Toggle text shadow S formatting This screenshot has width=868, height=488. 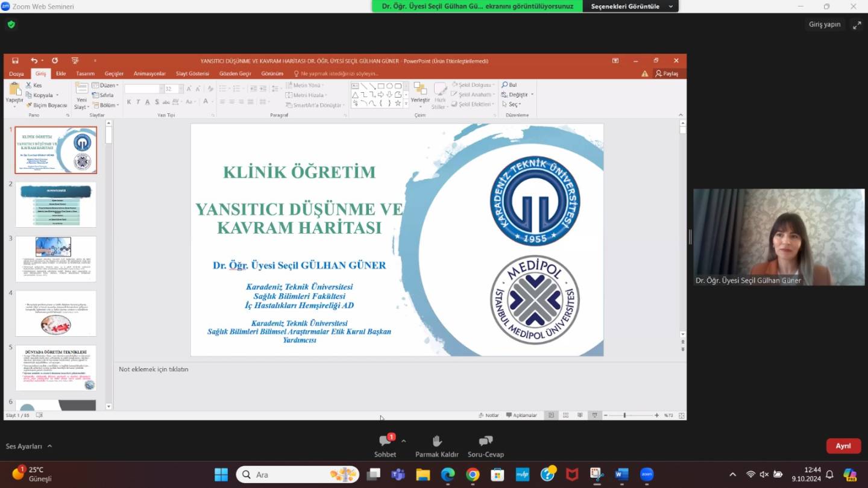[x=157, y=102]
